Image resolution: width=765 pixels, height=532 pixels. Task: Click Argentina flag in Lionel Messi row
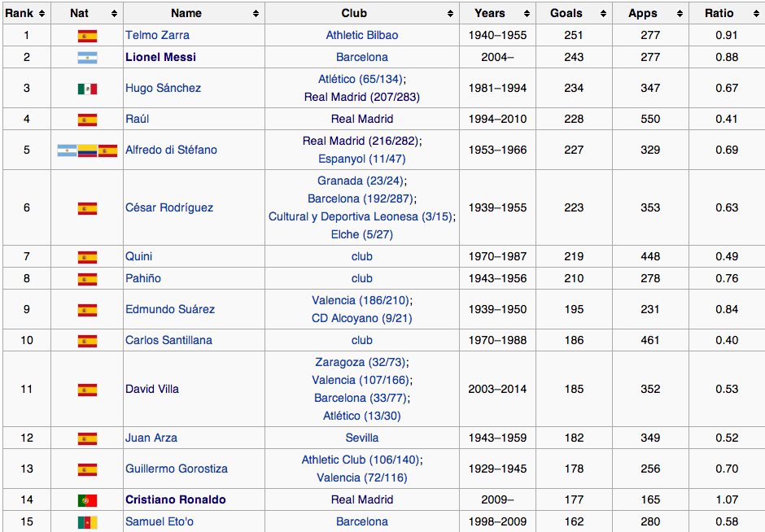[87, 58]
